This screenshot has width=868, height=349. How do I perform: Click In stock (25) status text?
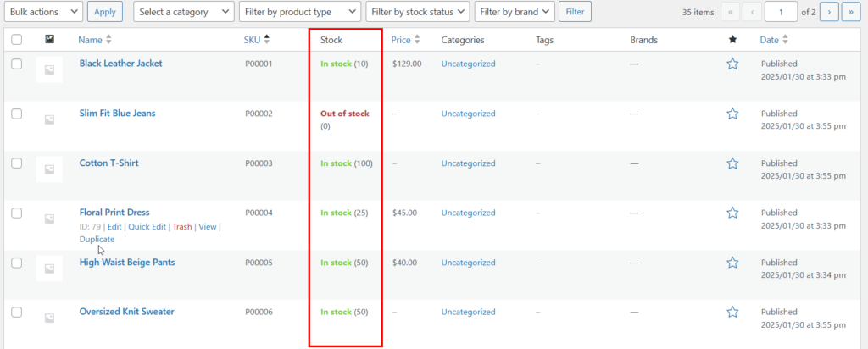click(344, 213)
